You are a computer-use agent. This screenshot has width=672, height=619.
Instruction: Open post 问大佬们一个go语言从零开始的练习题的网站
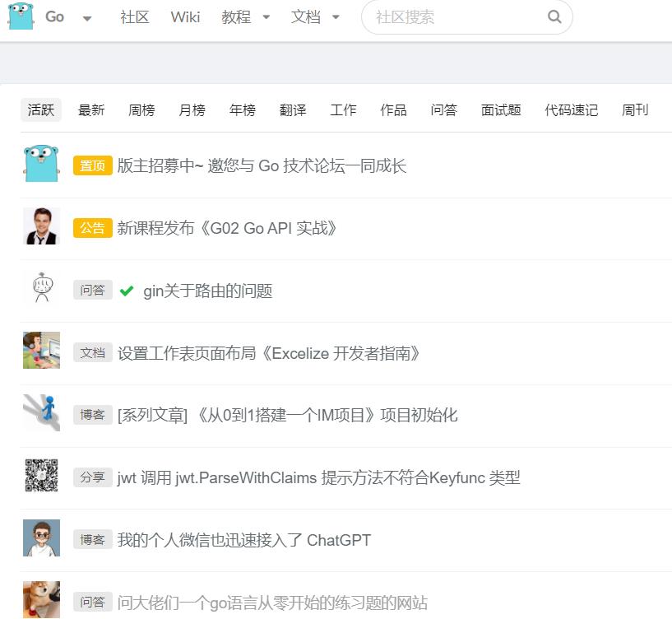click(x=272, y=603)
